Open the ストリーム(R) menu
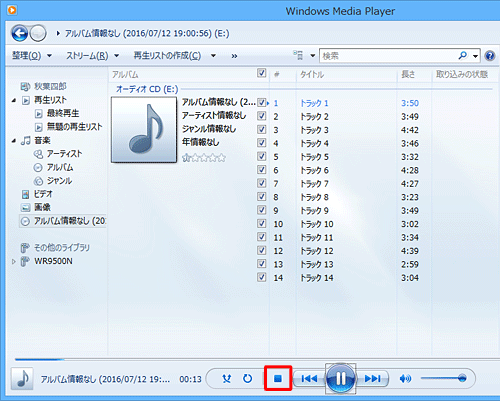The height and width of the screenshot is (401, 500). pos(87,55)
